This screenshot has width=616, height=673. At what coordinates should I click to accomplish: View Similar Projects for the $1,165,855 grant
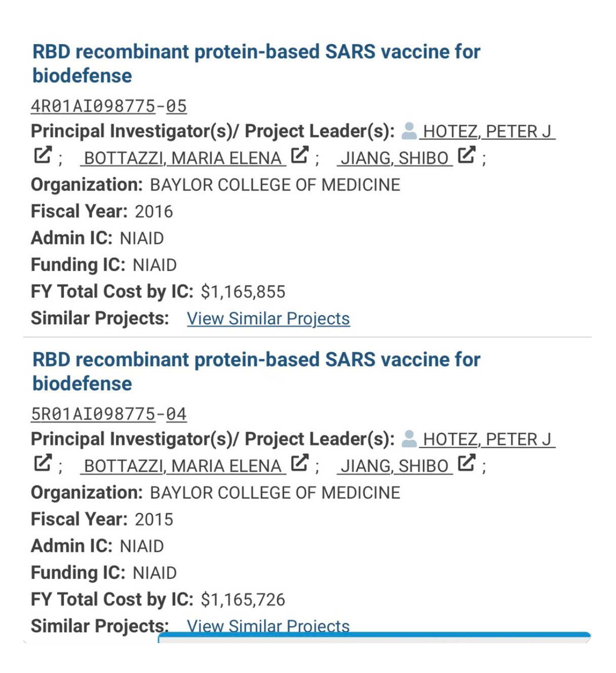pos(268,318)
